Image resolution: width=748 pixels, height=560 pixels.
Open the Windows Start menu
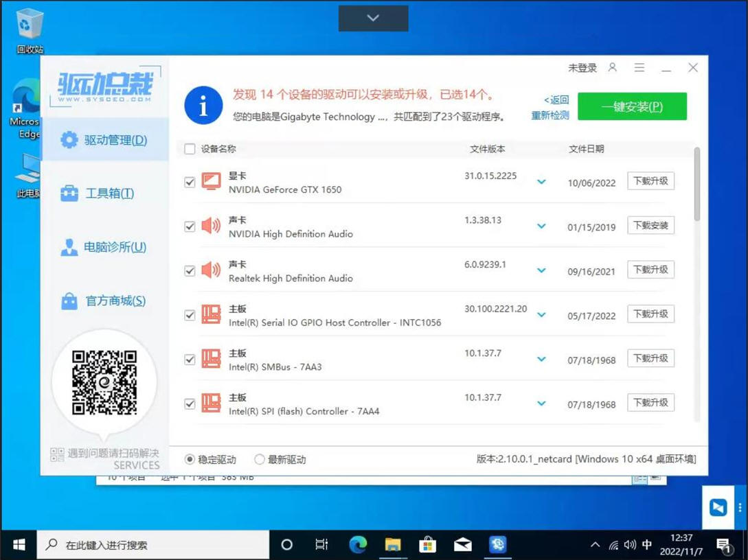point(19,545)
